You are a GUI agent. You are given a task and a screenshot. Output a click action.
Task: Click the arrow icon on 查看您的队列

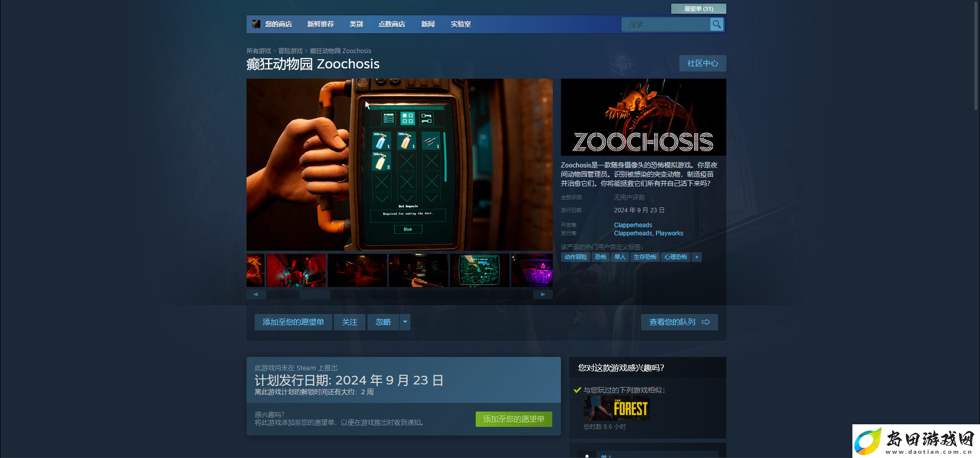(x=706, y=322)
